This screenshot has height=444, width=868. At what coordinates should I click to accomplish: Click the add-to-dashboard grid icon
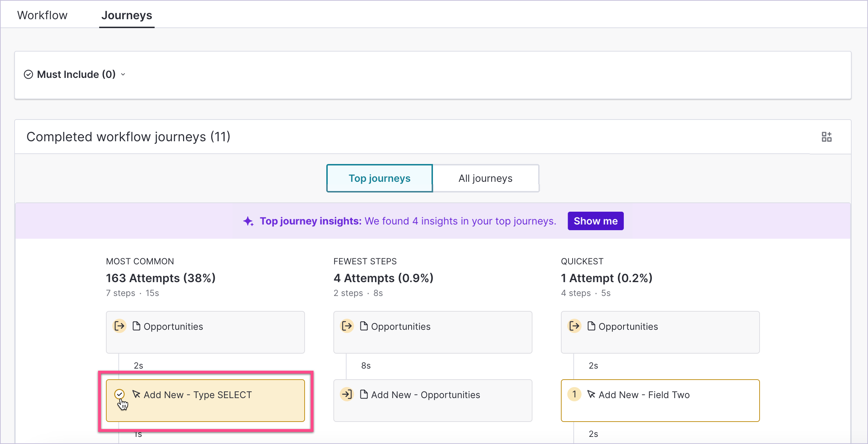826,137
